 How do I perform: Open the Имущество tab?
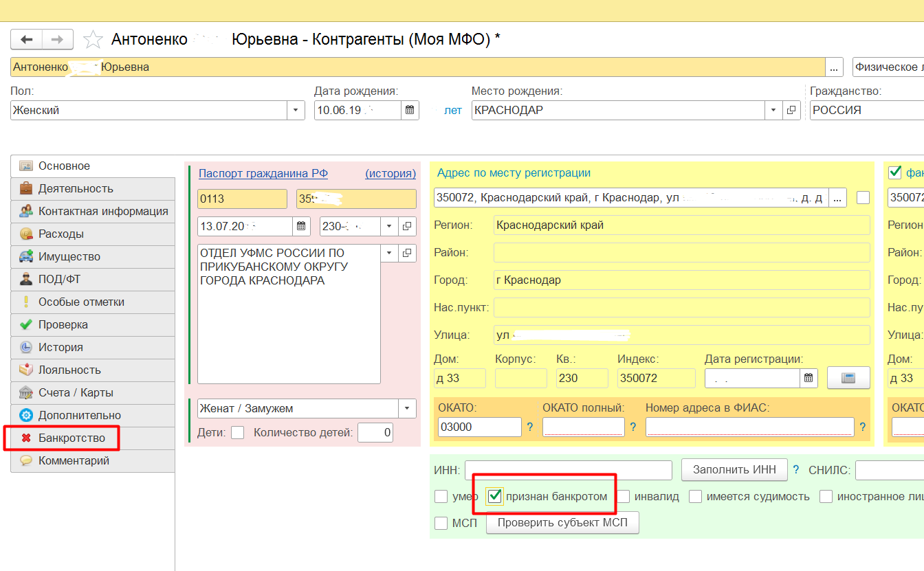point(93,257)
